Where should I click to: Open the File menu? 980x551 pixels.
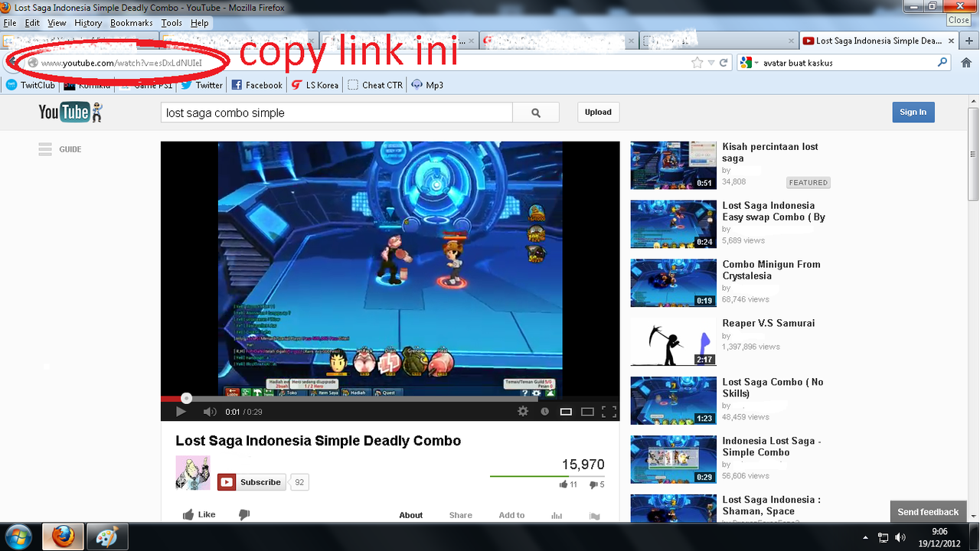(x=10, y=23)
